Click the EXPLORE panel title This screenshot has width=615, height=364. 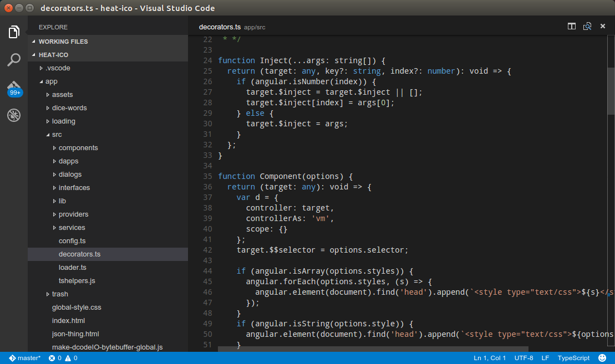pos(53,27)
